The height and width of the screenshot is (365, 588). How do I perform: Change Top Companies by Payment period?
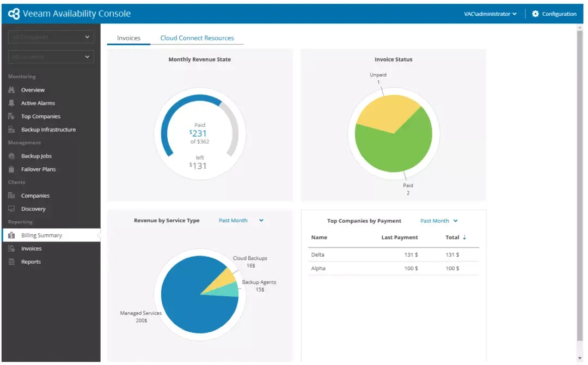[x=439, y=221]
